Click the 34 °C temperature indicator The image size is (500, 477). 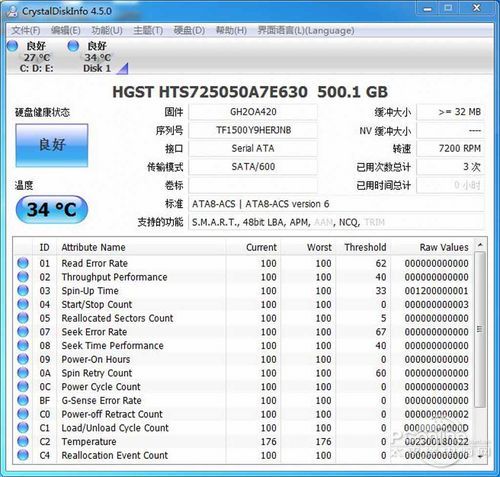coord(52,210)
